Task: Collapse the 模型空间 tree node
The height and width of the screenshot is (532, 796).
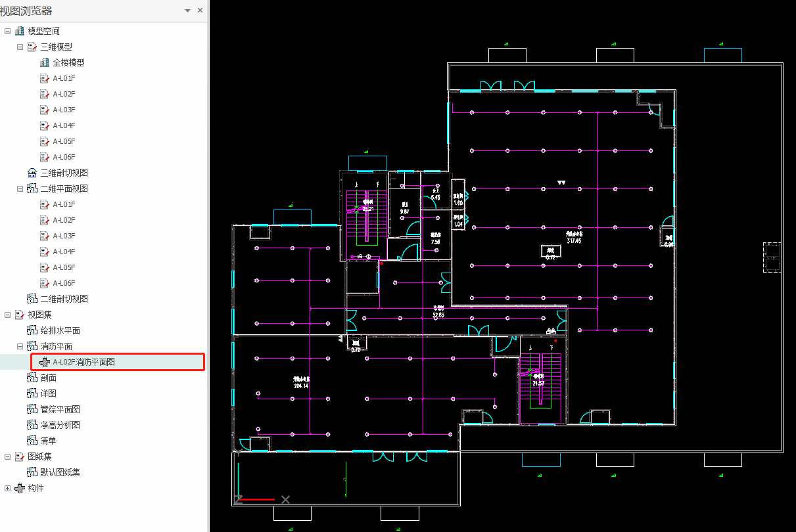Action: click(x=8, y=31)
